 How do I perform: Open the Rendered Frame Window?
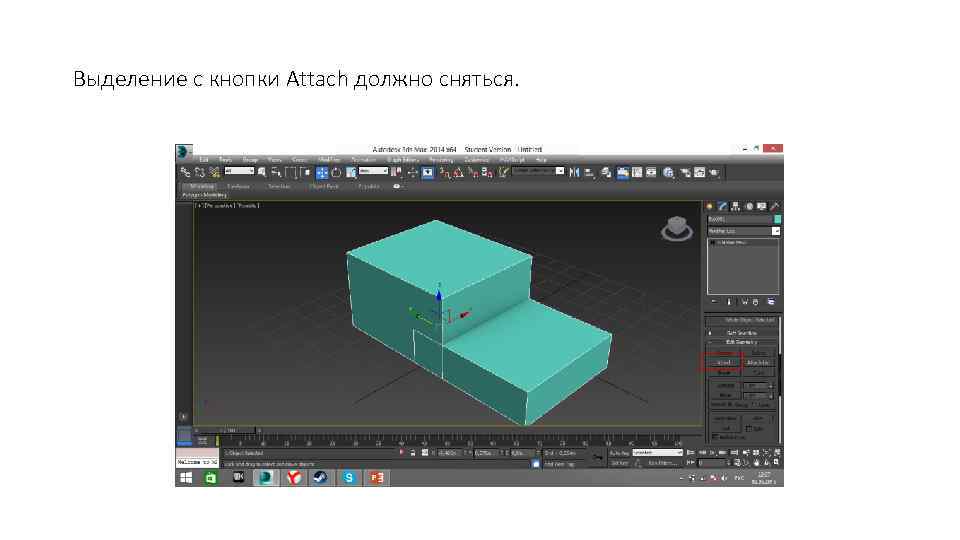point(699,173)
